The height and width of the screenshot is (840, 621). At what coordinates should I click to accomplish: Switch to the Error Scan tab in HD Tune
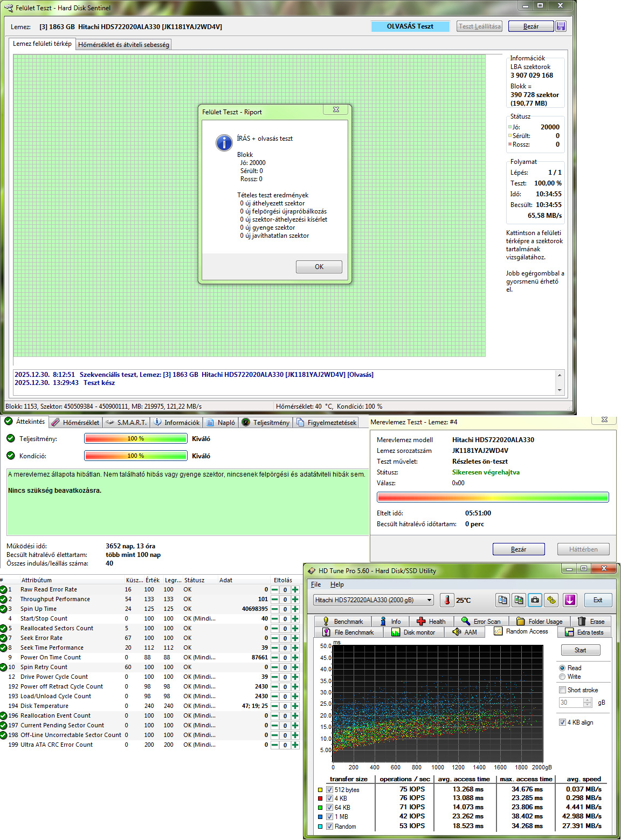(481, 622)
